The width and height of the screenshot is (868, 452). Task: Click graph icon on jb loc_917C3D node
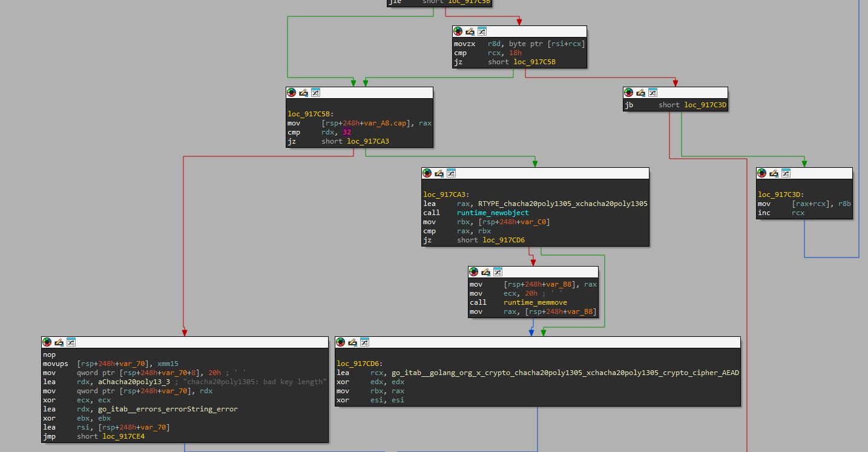coord(653,93)
